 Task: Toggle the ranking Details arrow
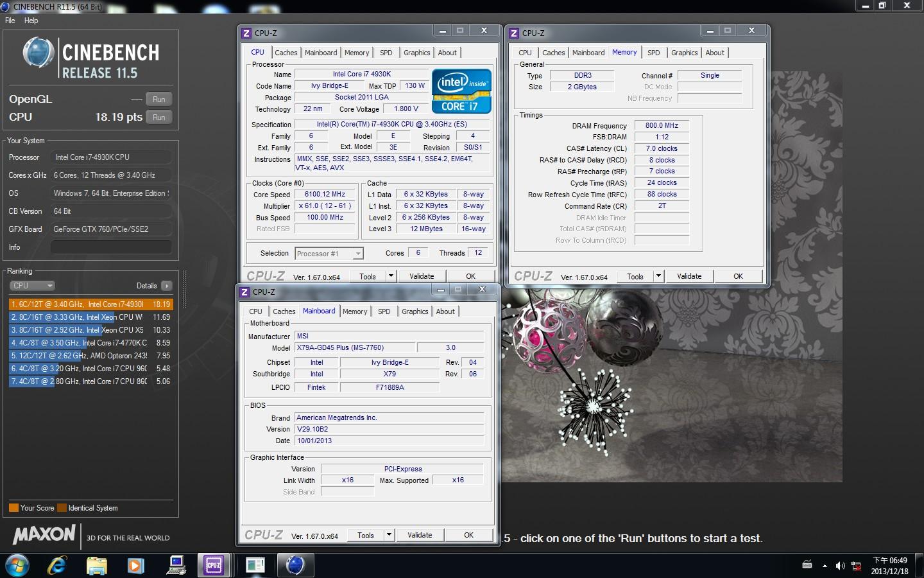tap(167, 286)
